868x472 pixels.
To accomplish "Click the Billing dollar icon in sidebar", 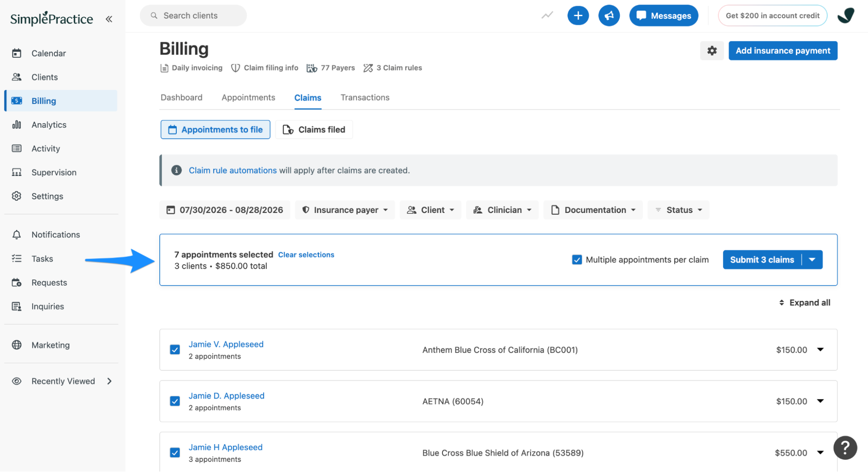I will tap(17, 101).
